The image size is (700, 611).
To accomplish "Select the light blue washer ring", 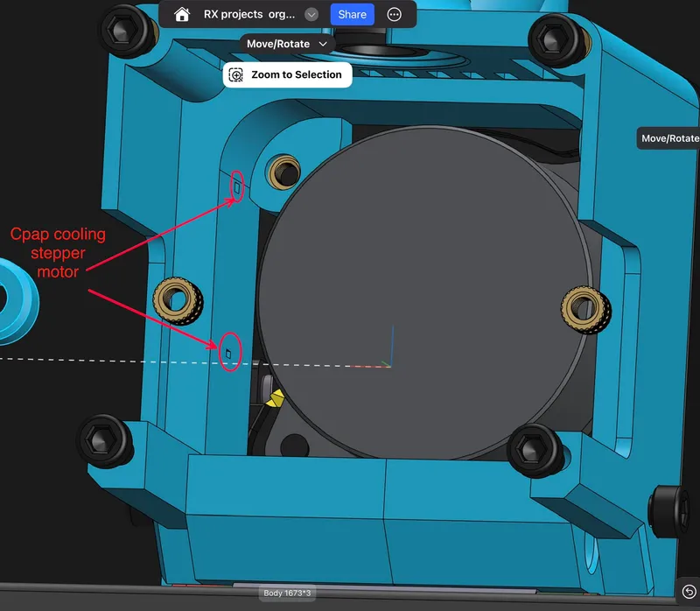I will coord(17,301).
